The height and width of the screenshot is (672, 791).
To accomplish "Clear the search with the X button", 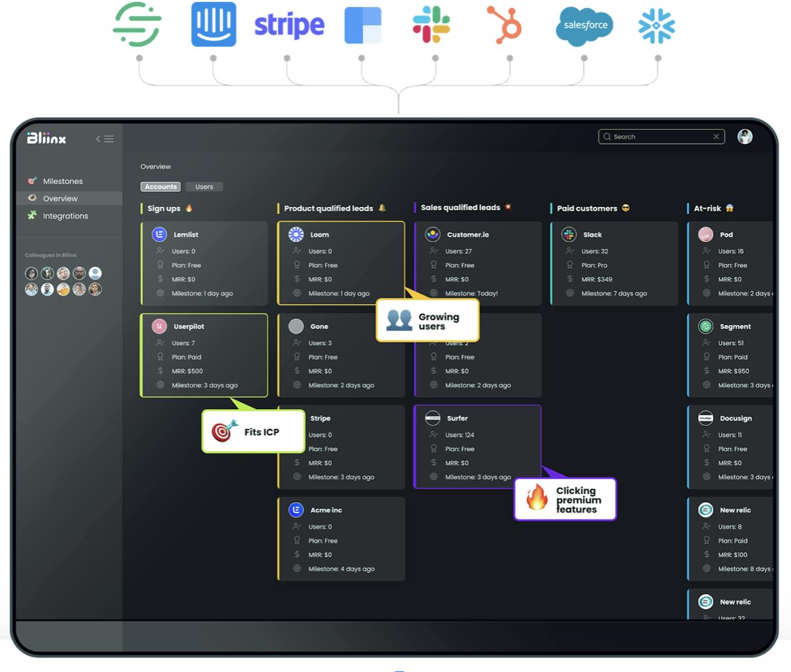I will click(716, 137).
